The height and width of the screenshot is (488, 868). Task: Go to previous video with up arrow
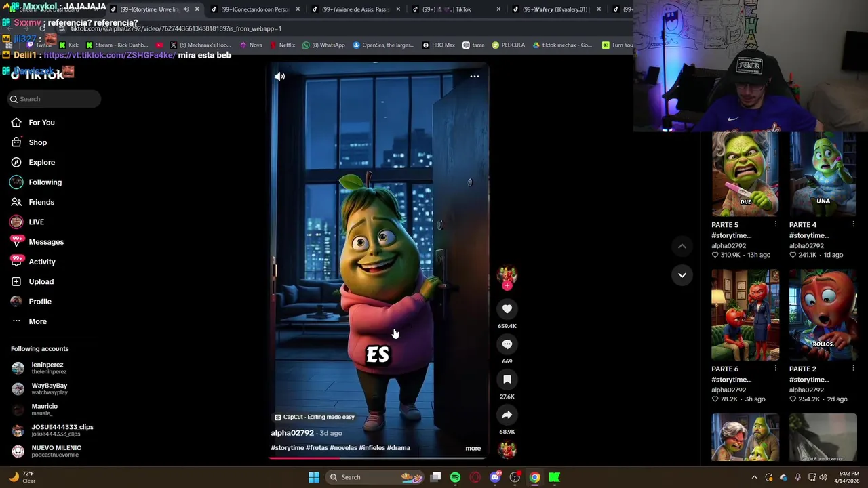[682, 247]
